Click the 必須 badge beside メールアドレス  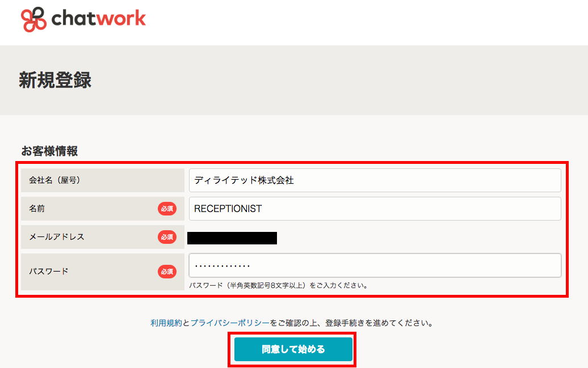167,237
